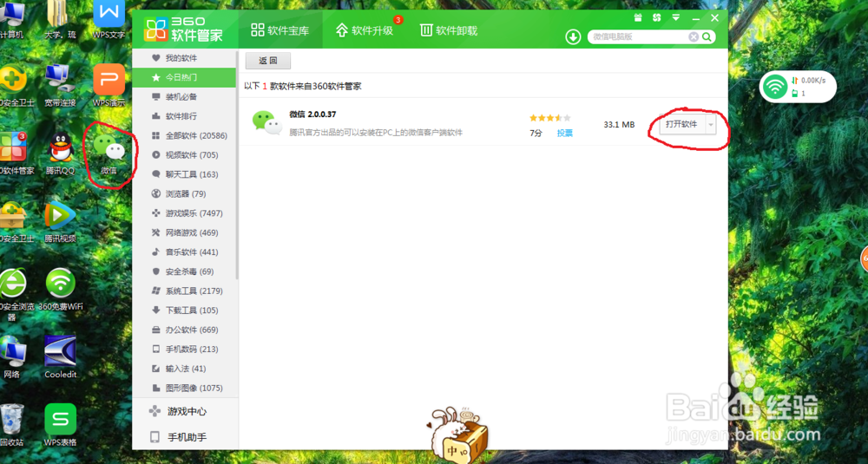Screen dimensions: 868x464
Task: Click the search field containing 微信电脑版
Action: tap(640, 37)
